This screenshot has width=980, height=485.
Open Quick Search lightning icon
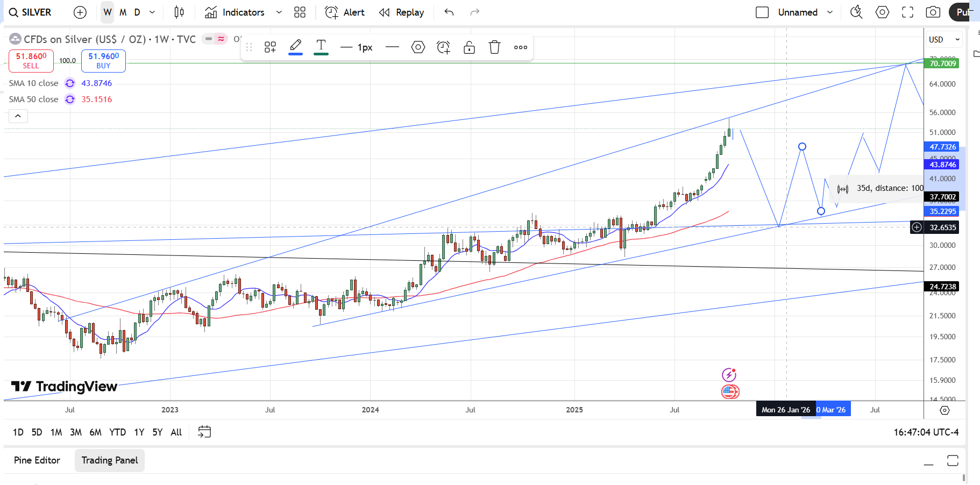[x=856, y=12]
